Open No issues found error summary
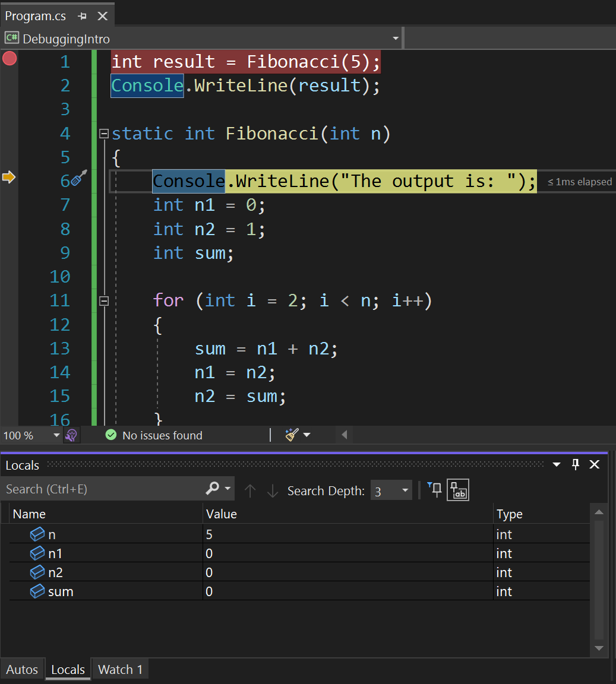616x684 pixels. (x=162, y=435)
